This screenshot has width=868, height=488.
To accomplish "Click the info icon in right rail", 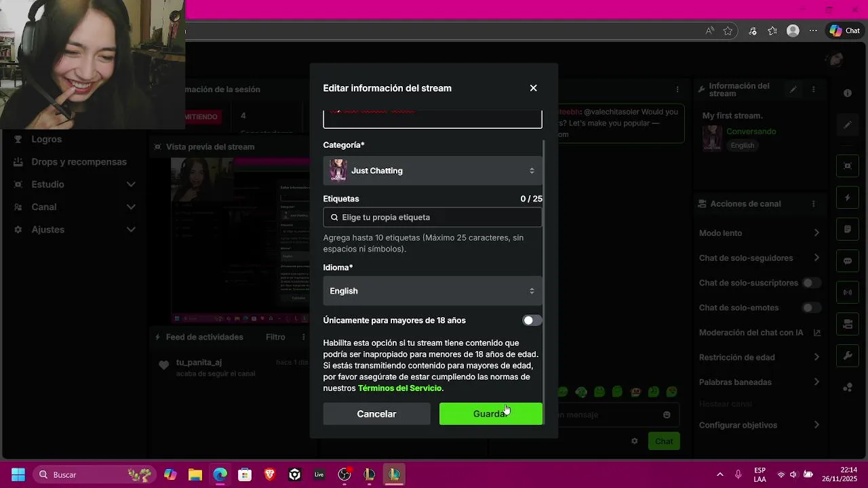I will [848, 94].
